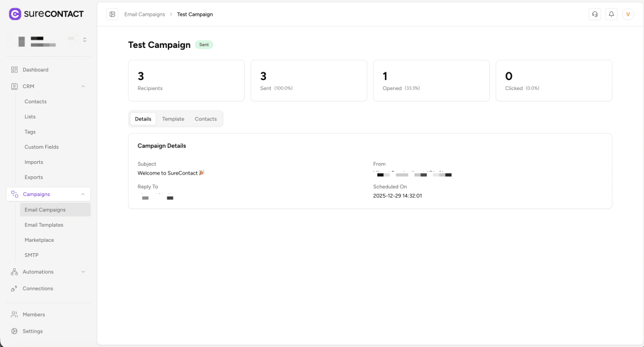Switch to the Contacts tab
The width and height of the screenshot is (644, 347).
tap(206, 119)
